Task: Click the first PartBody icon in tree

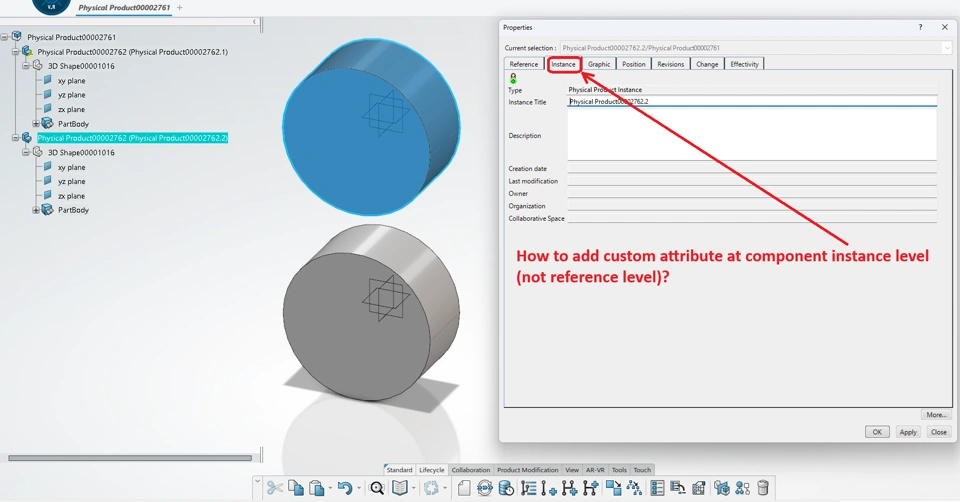Action: coord(47,124)
